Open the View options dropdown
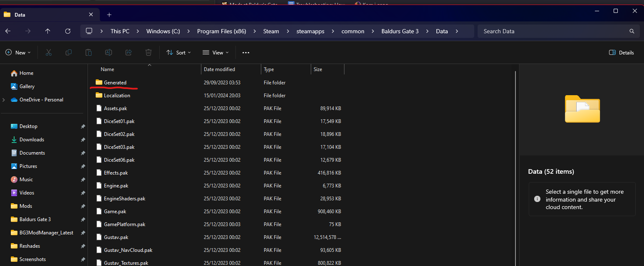The image size is (644, 266). point(215,52)
